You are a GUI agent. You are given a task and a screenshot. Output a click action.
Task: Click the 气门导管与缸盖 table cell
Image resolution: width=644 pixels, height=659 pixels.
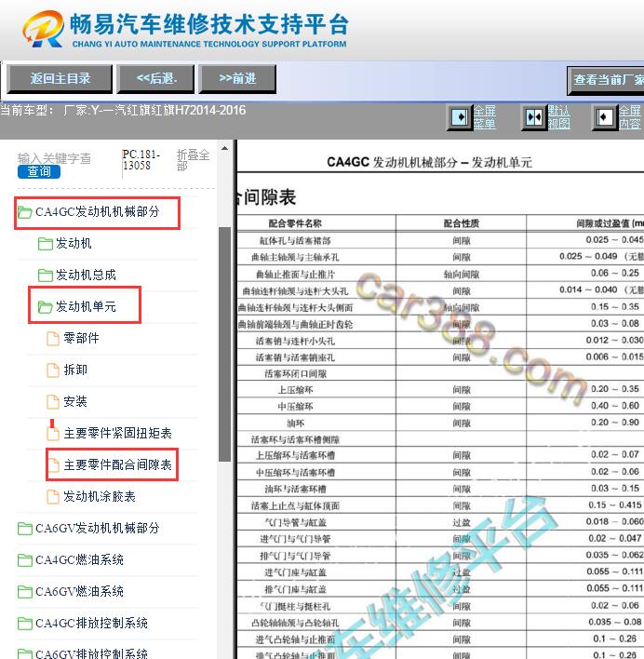295,522
